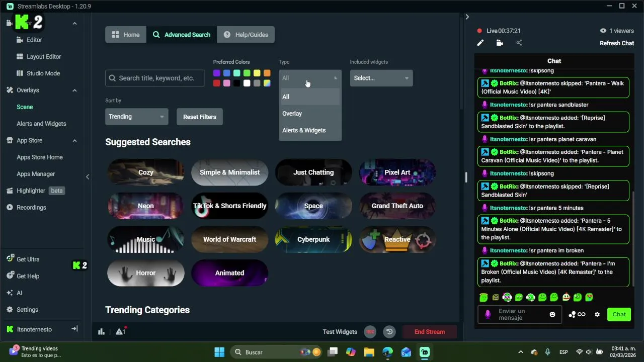Open the Sort by Trending dropdown
This screenshot has width=644, height=362.
pyautogui.click(x=136, y=117)
